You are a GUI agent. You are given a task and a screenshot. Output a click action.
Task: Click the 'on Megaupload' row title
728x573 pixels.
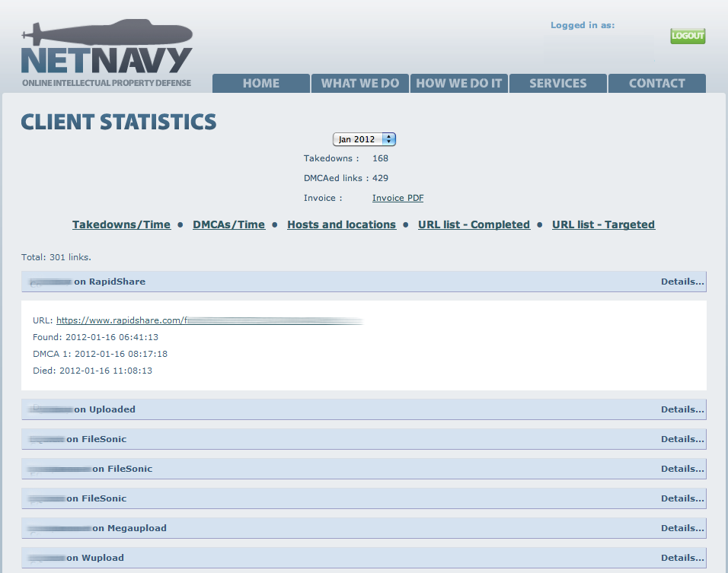(129, 528)
